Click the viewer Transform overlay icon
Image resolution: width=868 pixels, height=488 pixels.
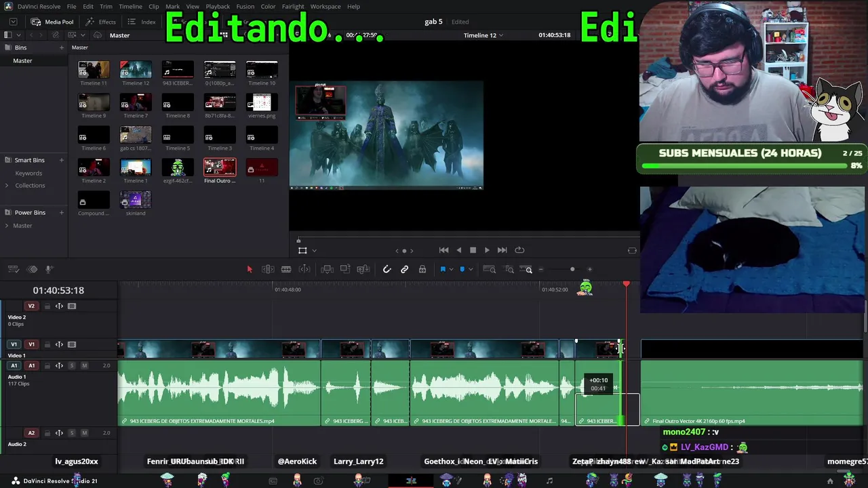click(302, 250)
